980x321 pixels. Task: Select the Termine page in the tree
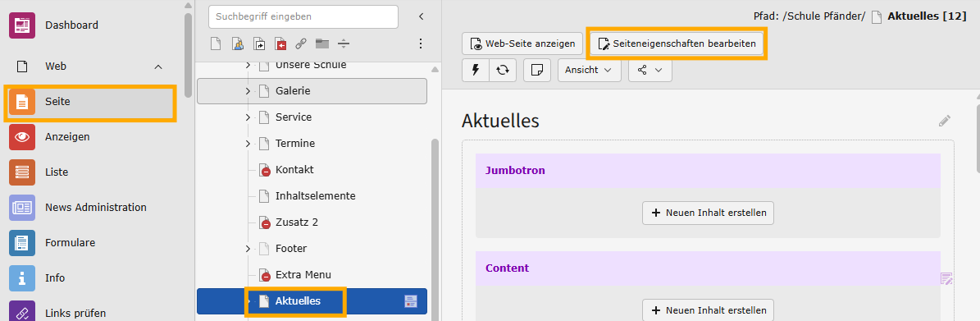[295, 144]
